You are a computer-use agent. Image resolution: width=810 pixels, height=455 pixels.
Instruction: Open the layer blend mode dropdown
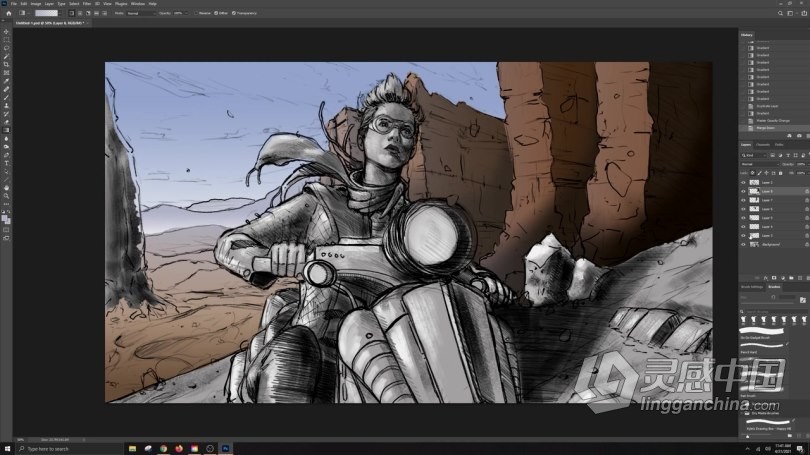[x=760, y=164]
